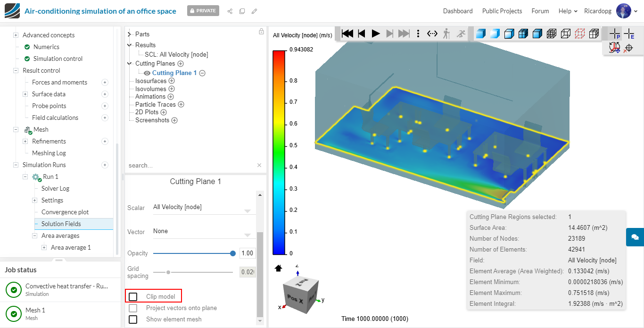Expand the Surface data node

click(25, 94)
